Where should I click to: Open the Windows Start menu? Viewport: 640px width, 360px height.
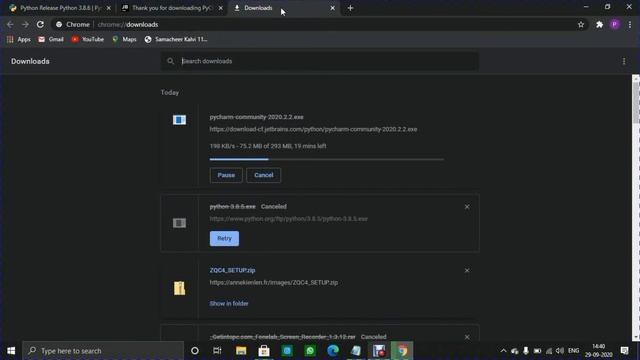pos(11,351)
